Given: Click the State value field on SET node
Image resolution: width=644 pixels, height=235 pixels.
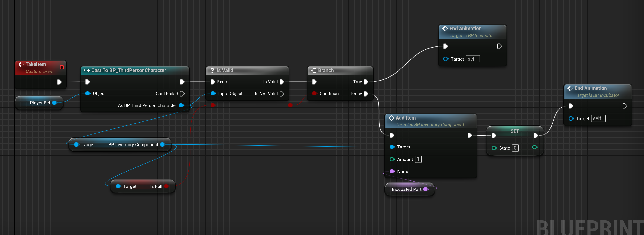Looking at the screenshot, I should click(515, 148).
